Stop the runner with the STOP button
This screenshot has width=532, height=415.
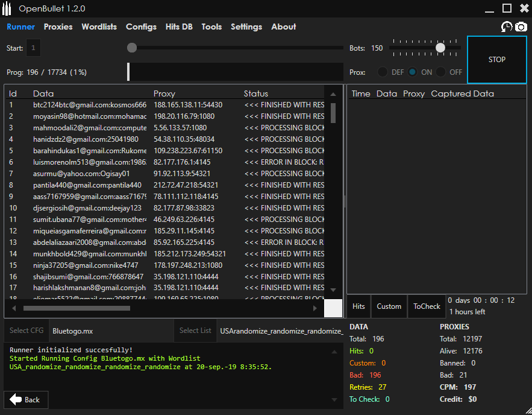coord(496,60)
